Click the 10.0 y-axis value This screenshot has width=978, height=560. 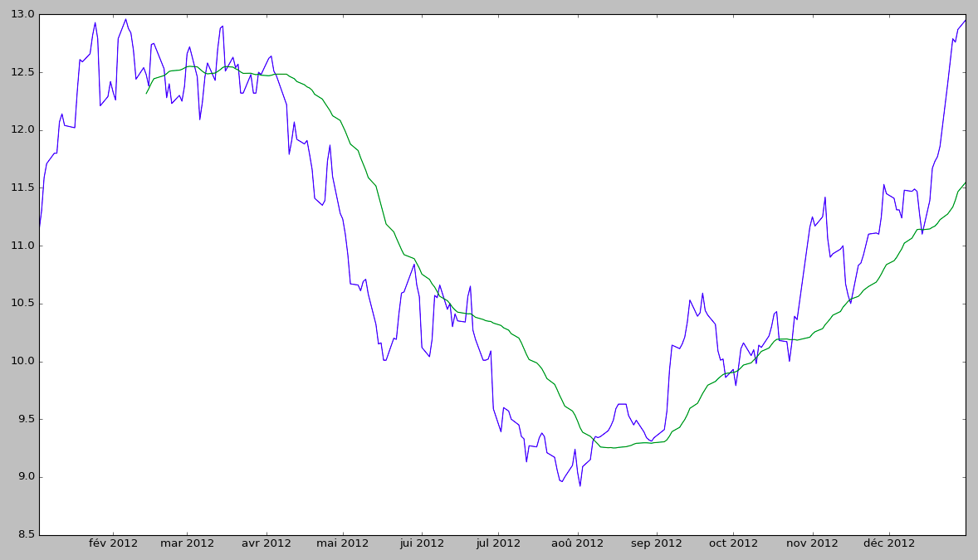(22, 362)
